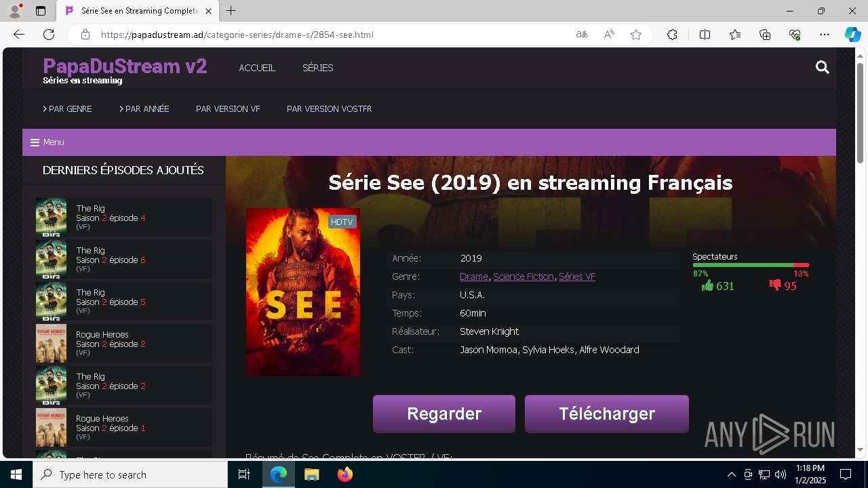
Task: Click the page vertical scrollbar
Action: (x=860, y=112)
